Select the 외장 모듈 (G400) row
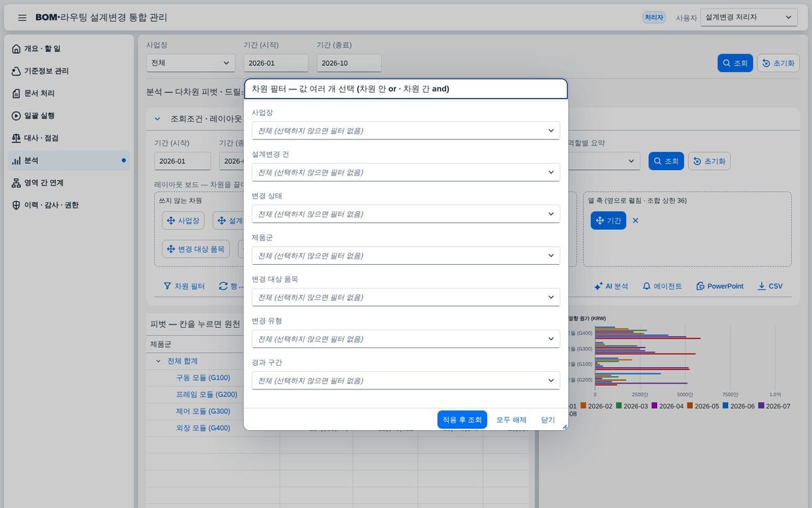The image size is (812, 508). [203, 428]
